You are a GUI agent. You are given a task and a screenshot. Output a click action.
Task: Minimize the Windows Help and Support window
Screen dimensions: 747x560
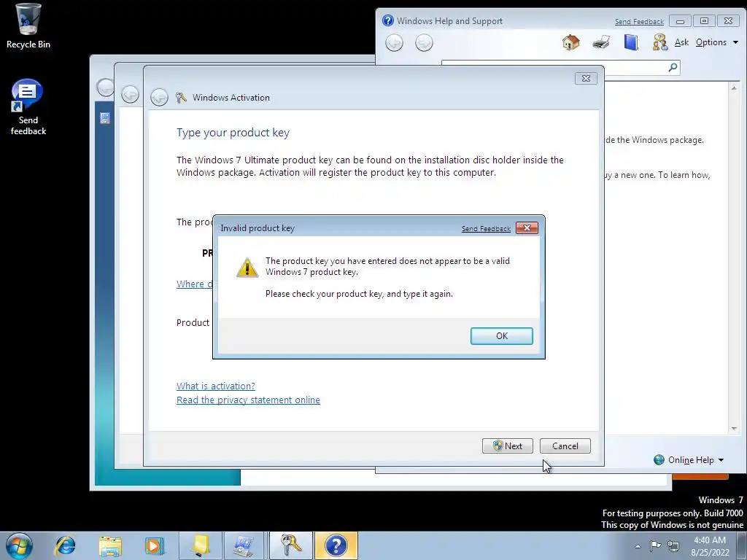680,21
